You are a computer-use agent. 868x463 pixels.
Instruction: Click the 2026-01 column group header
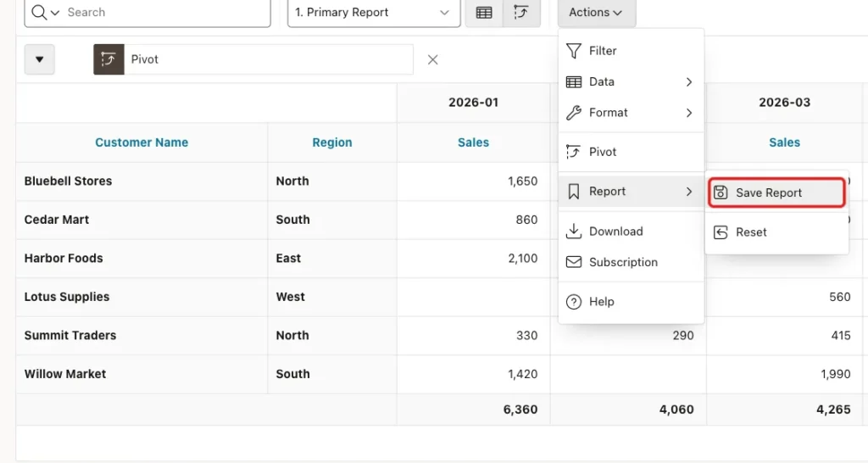click(473, 103)
